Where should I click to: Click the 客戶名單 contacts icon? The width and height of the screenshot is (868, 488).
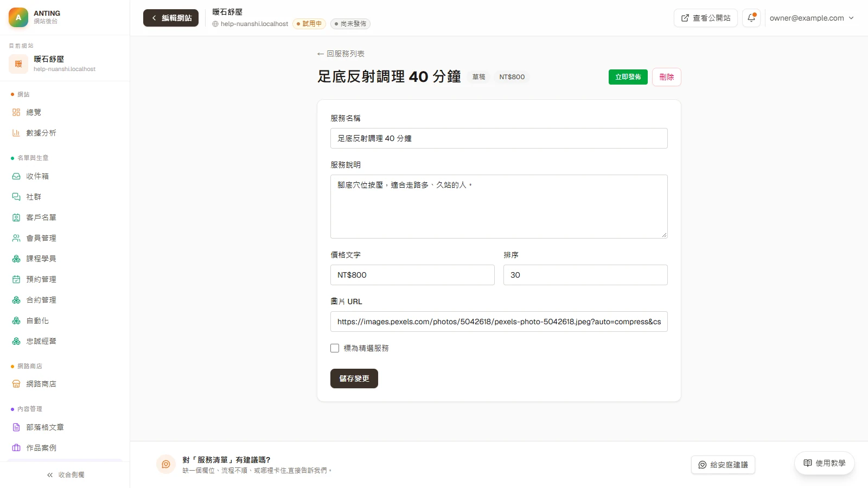16,217
